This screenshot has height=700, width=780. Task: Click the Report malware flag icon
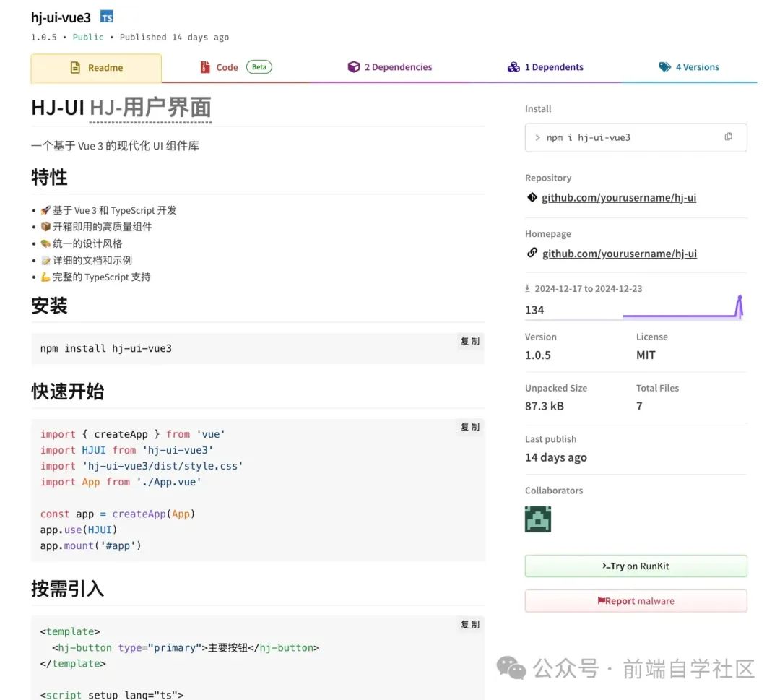click(x=601, y=600)
